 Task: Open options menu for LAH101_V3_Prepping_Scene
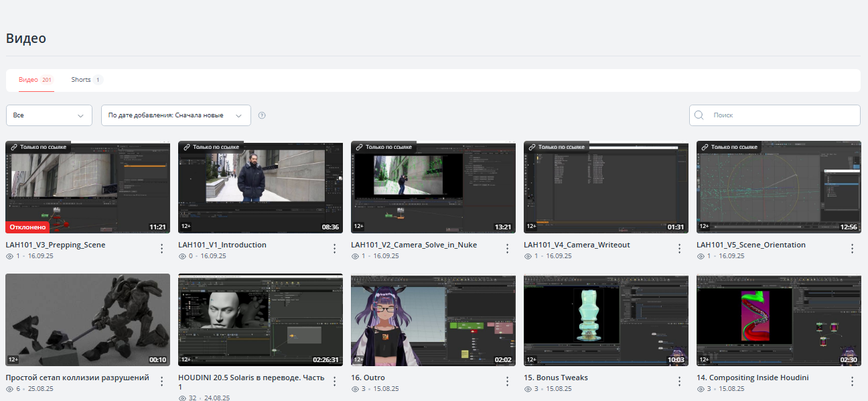[161, 249]
